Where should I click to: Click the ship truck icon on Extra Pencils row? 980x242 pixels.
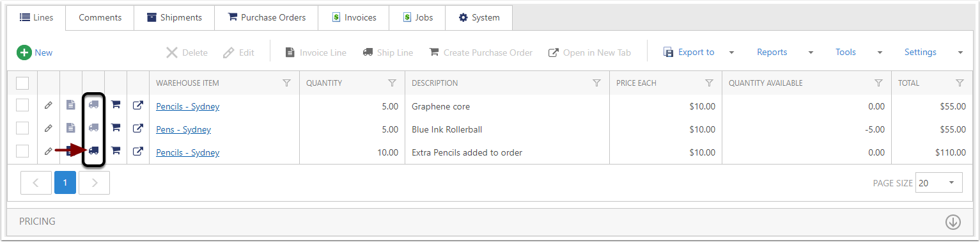[94, 151]
